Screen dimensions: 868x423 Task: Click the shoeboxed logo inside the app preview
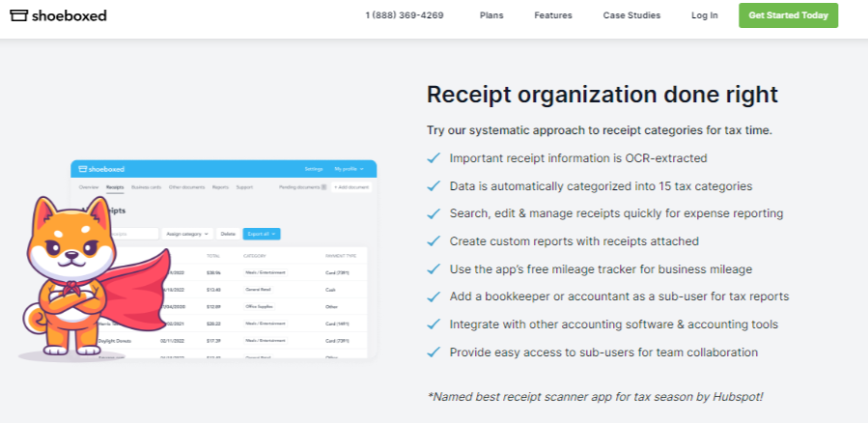point(101,169)
